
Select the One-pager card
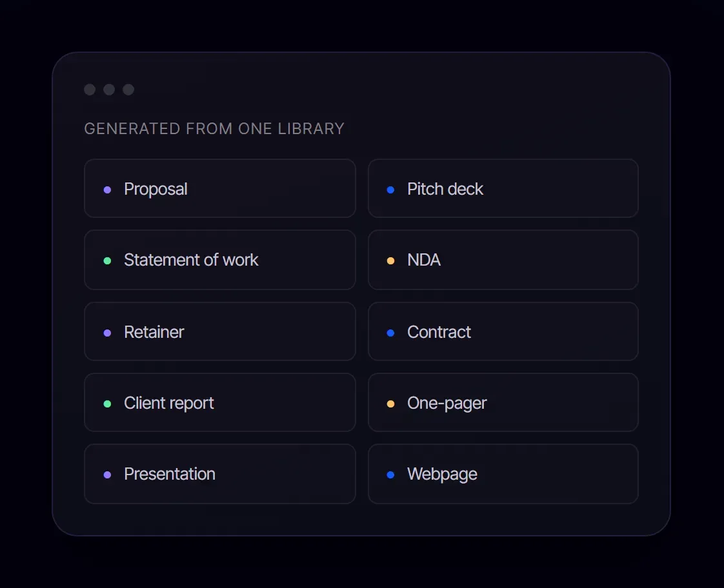(503, 402)
